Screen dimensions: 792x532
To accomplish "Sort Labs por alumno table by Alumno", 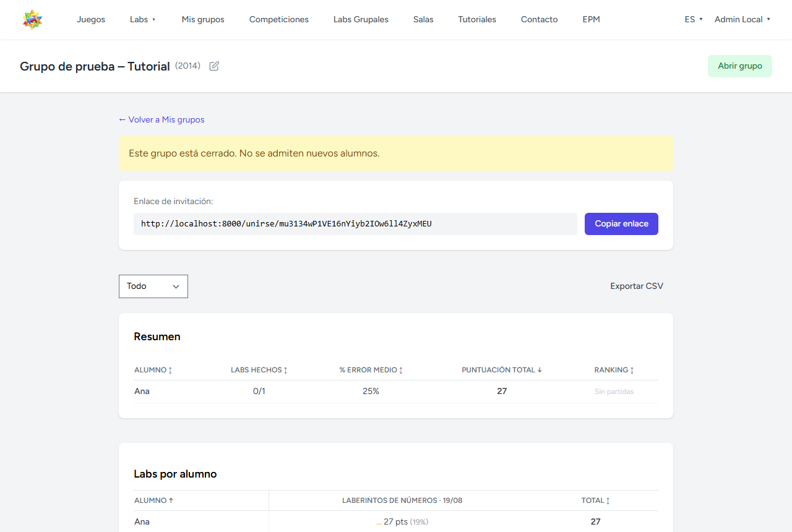I will [154, 500].
